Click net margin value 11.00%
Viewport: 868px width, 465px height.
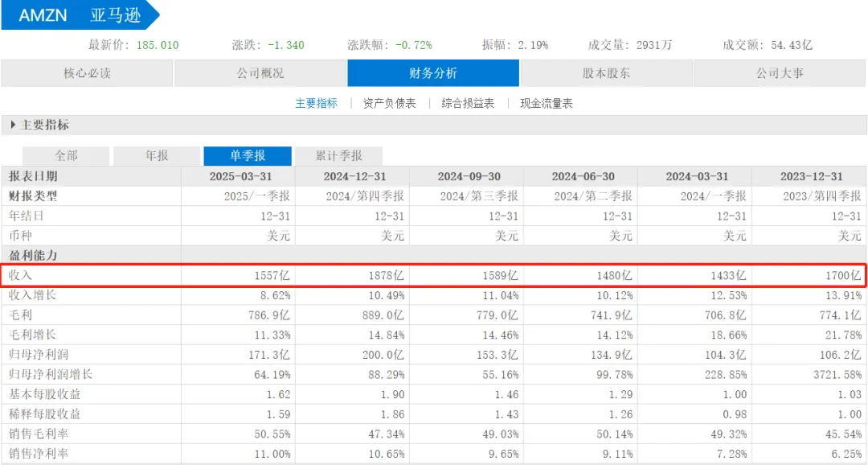272,454
